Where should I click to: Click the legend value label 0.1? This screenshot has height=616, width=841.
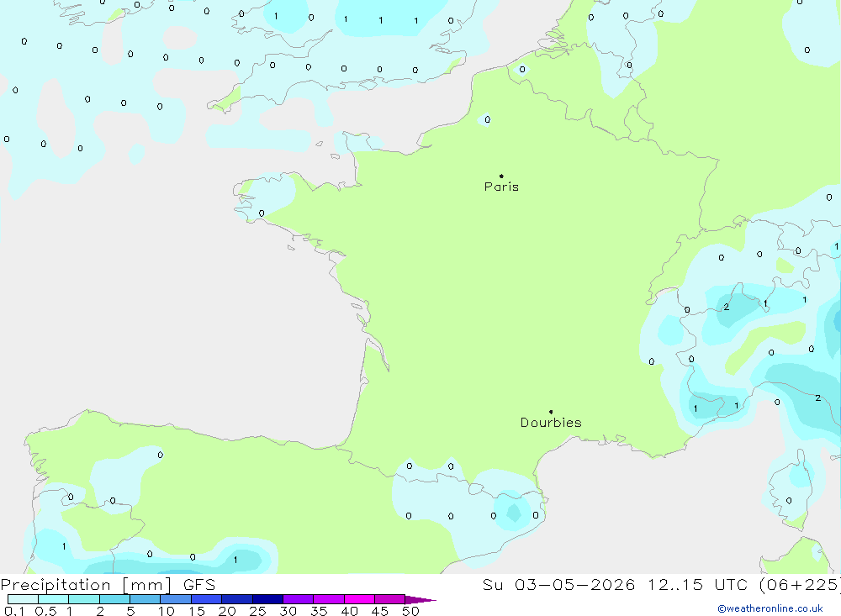point(14,611)
